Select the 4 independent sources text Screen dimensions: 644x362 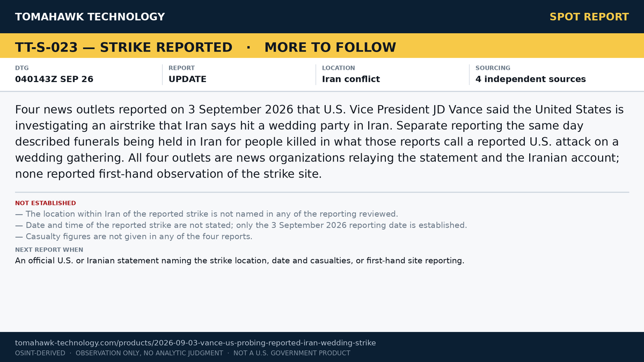click(530, 79)
